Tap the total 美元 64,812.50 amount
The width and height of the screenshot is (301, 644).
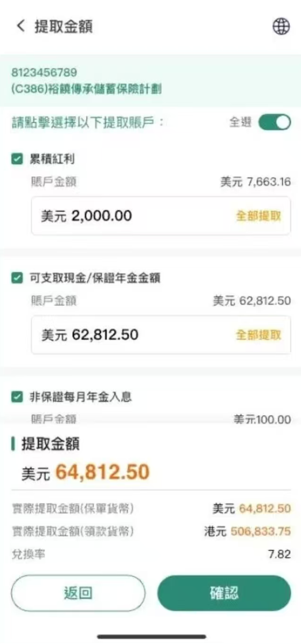click(x=102, y=472)
